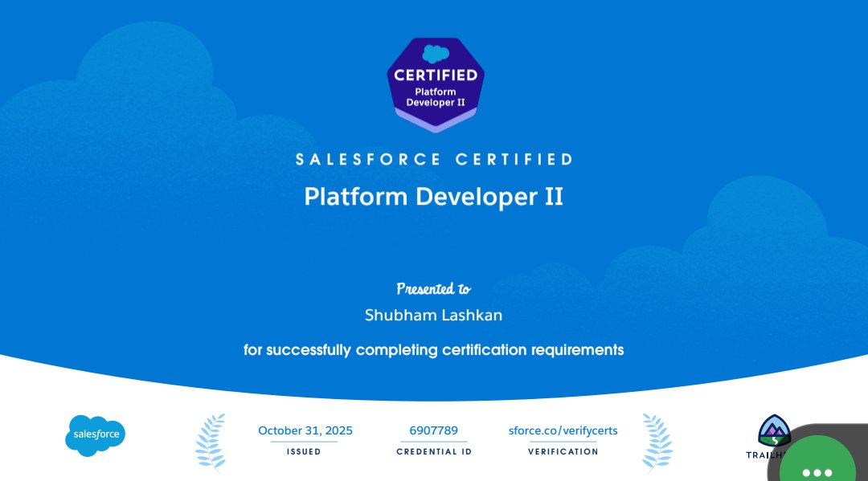Select the SALESFORCE CERTIFIED heading
This screenshot has width=868, height=481.
tap(434, 159)
